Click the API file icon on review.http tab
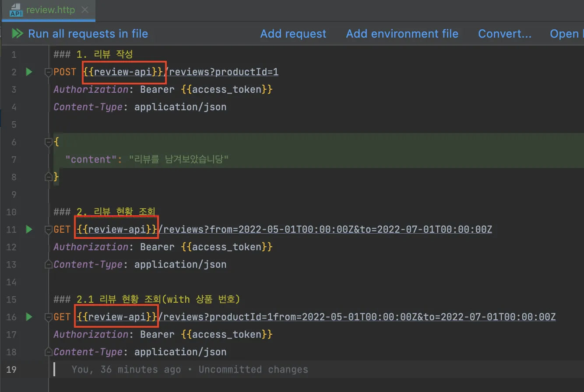The height and width of the screenshot is (392, 584). (x=16, y=10)
